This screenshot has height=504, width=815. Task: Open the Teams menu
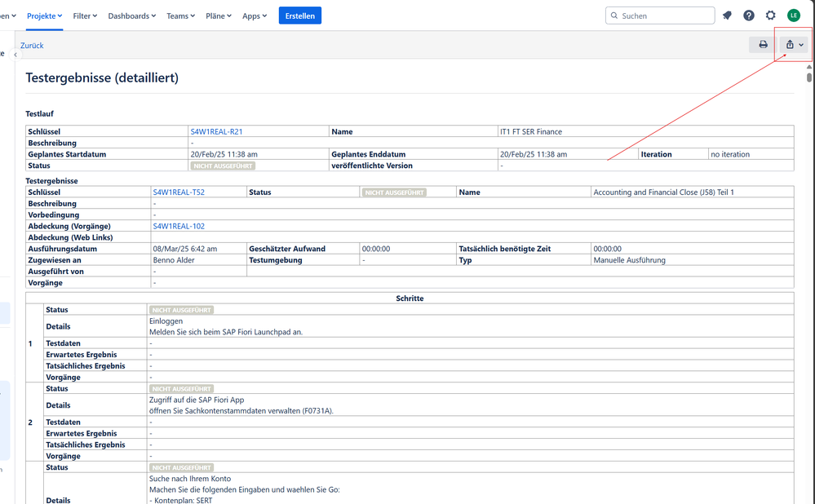click(x=180, y=15)
